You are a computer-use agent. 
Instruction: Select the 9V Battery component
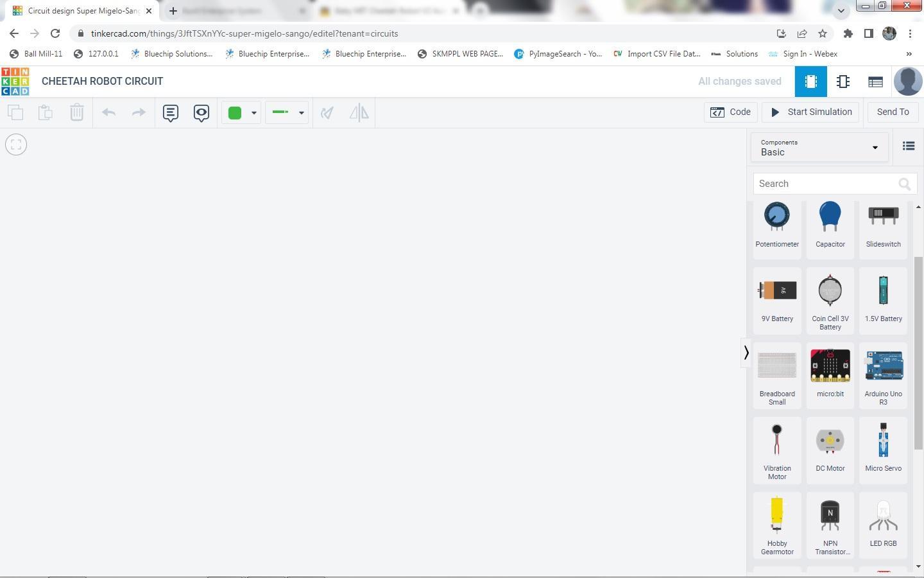click(x=777, y=301)
